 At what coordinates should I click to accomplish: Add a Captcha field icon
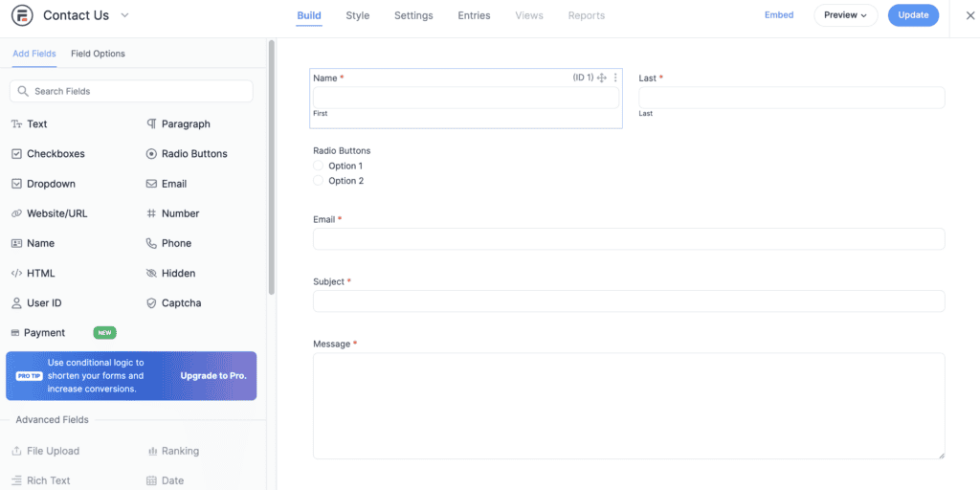click(x=151, y=303)
